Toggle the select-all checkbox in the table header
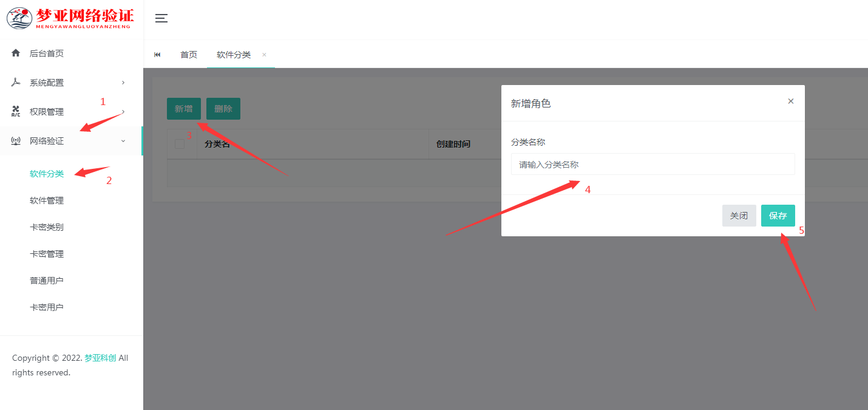Viewport: 868px width, 410px height. 180,143
